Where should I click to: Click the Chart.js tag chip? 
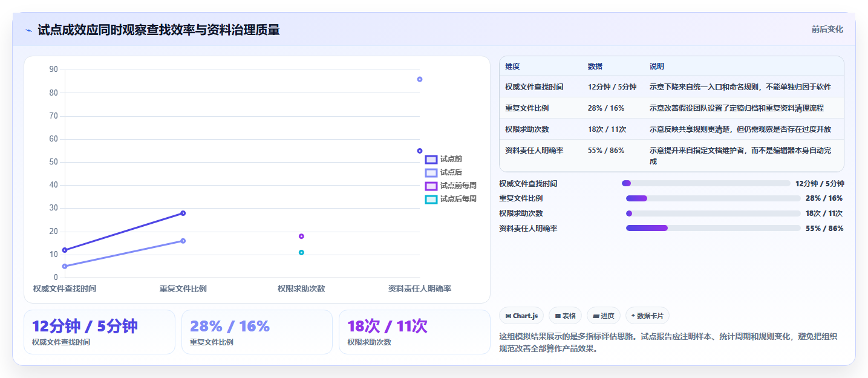coord(521,316)
